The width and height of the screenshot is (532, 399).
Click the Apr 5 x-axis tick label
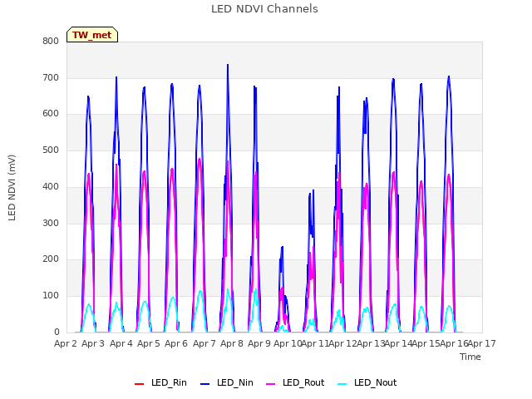[x=149, y=343]
